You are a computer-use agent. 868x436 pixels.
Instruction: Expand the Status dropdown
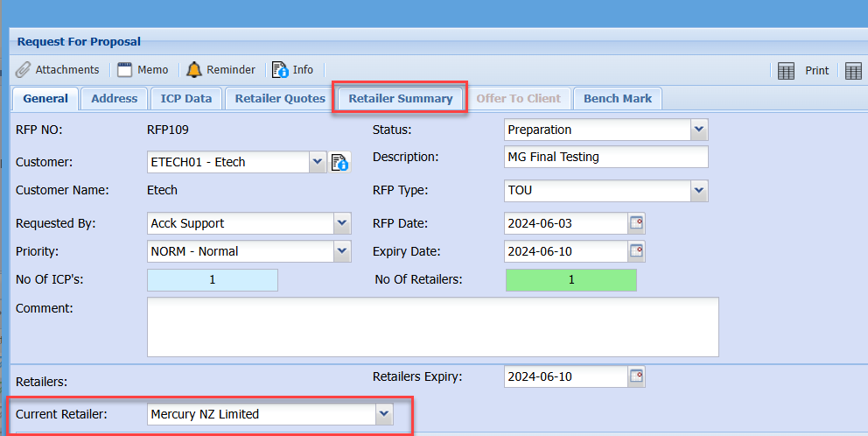(x=698, y=130)
